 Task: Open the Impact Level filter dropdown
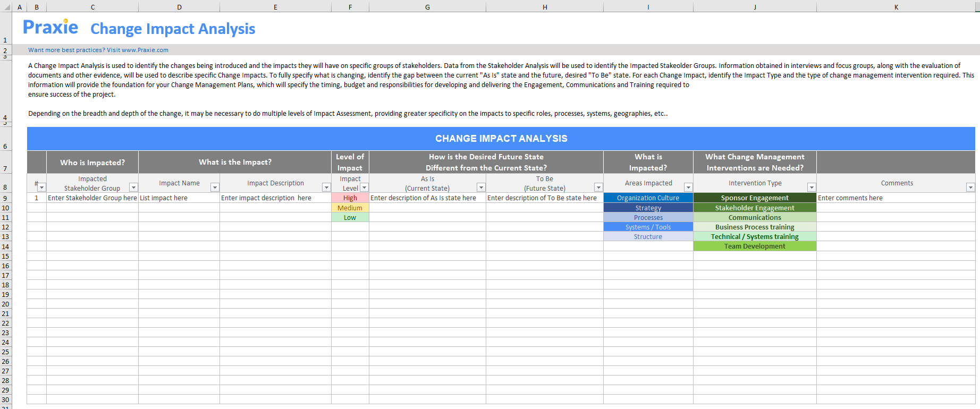tap(364, 188)
